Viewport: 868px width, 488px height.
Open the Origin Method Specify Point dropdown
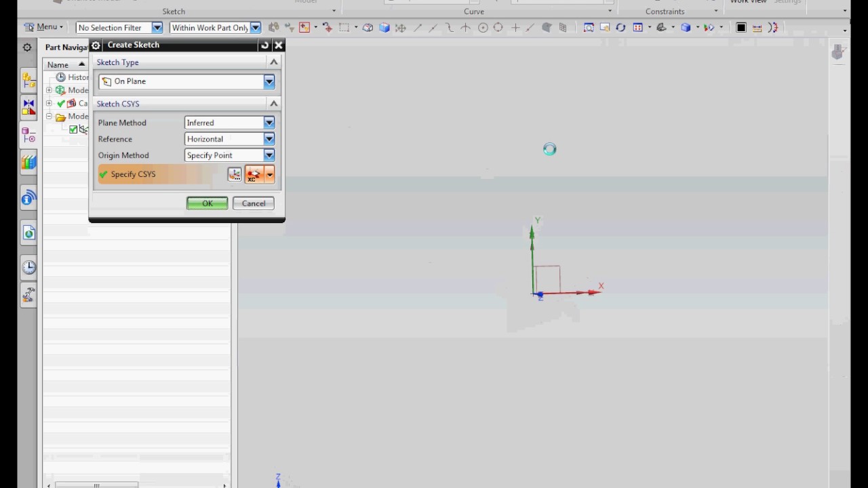269,155
